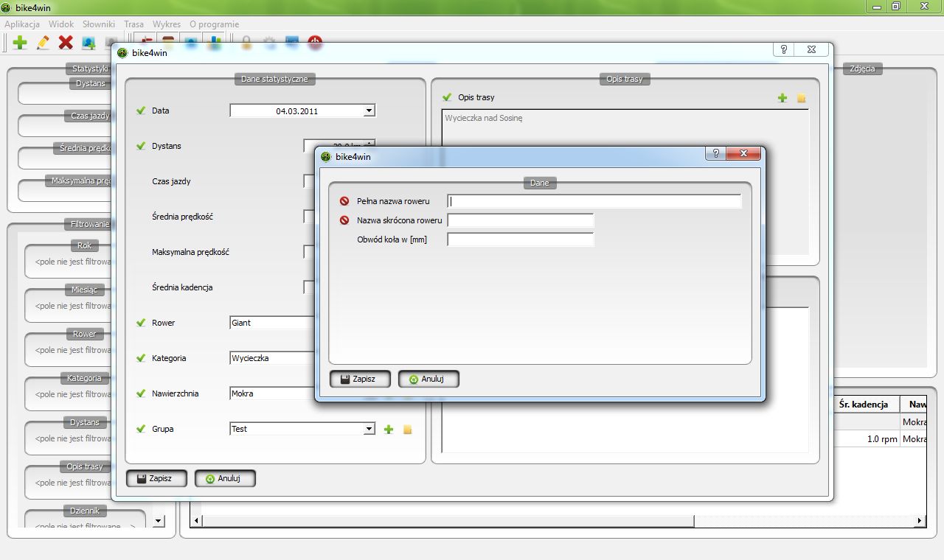Click the Pełna nazwa roweru input field
Viewport: 944px width, 560px height.
594,201
